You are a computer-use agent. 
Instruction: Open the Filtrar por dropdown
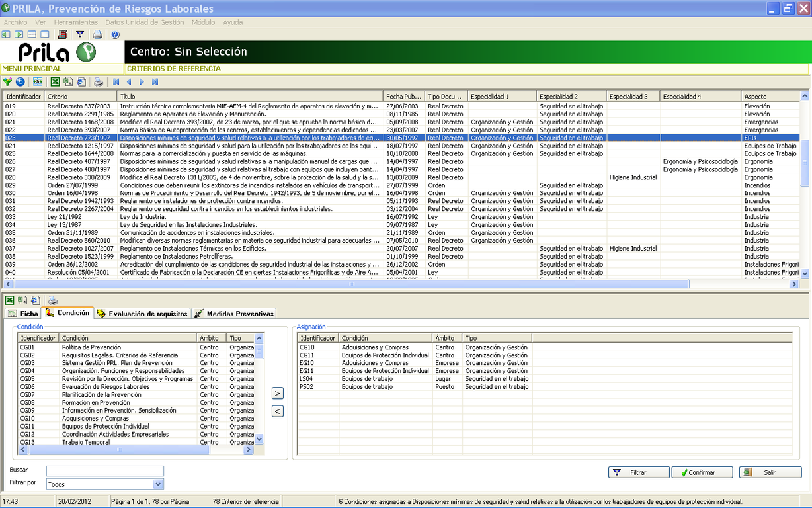(x=158, y=484)
